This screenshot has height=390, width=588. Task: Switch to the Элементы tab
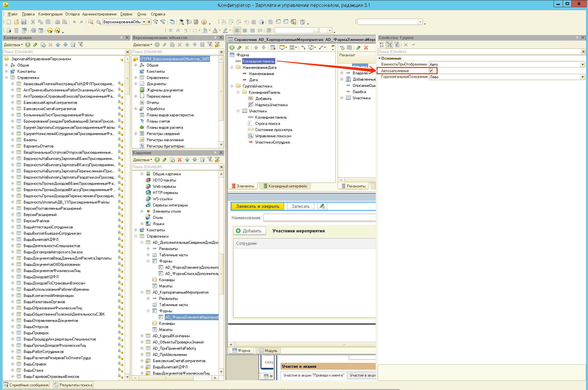243,186
